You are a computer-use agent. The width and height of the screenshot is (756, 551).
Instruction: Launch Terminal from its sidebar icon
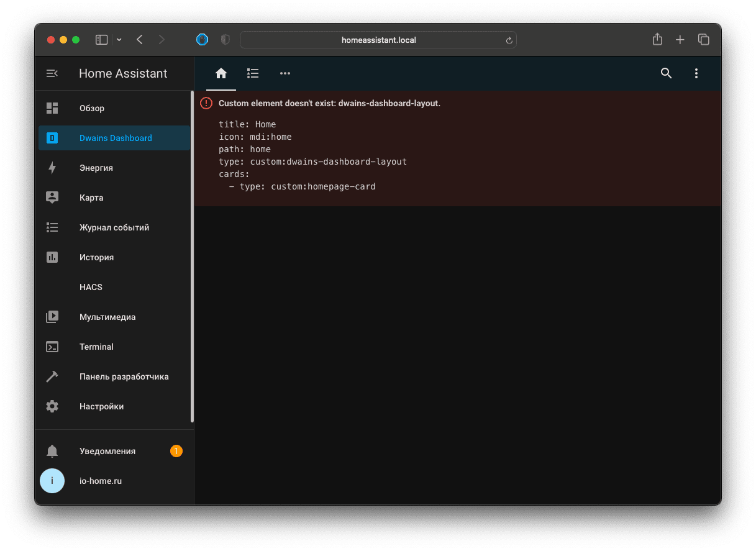click(52, 347)
